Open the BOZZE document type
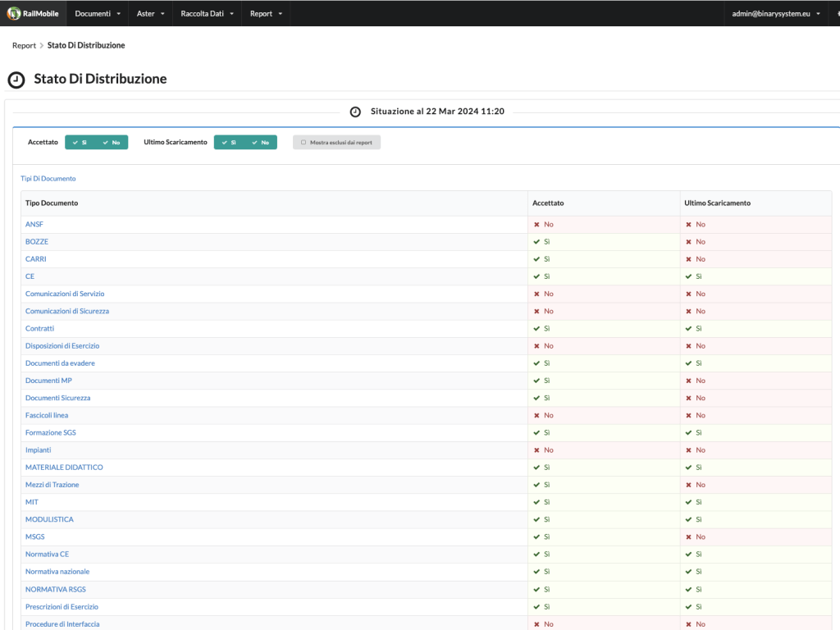 [x=37, y=242]
